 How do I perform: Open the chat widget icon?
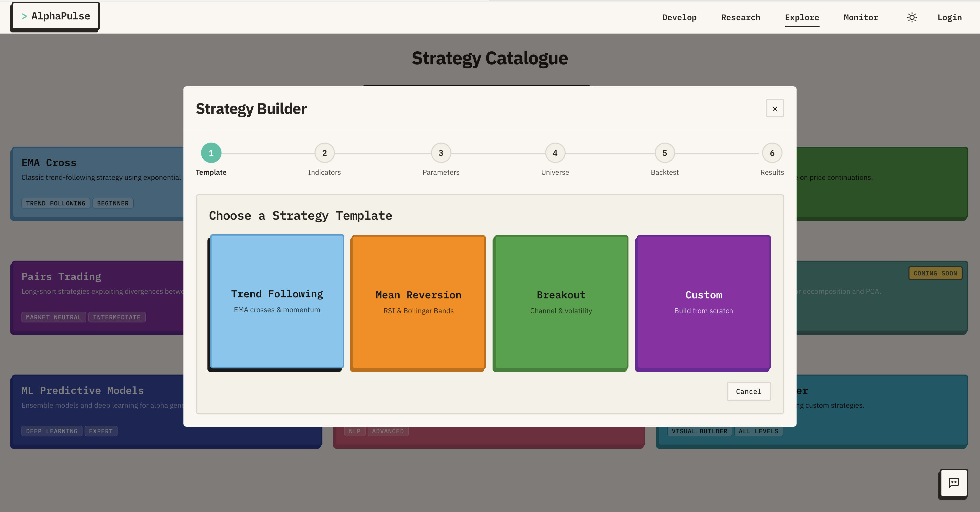(953, 483)
